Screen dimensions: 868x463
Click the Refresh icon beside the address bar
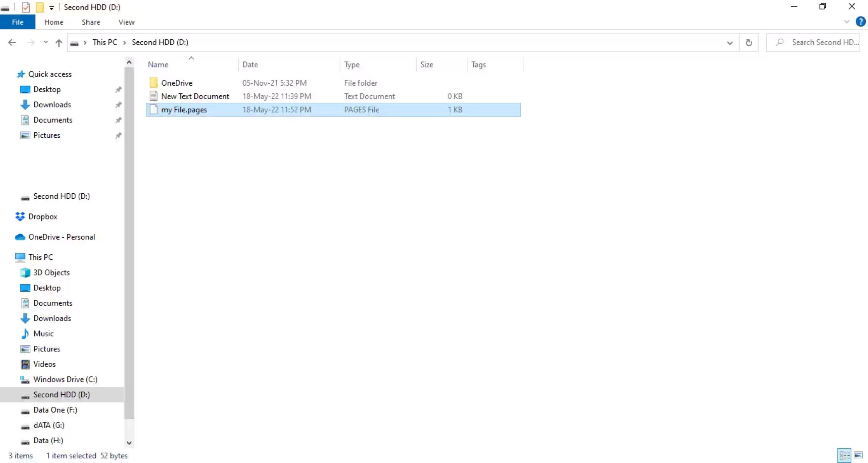(x=749, y=42)
